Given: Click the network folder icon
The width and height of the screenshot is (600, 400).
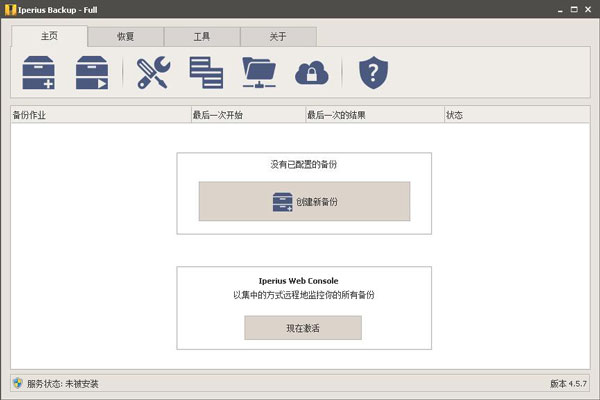Looking at the screenshot, I should point(260,73).
